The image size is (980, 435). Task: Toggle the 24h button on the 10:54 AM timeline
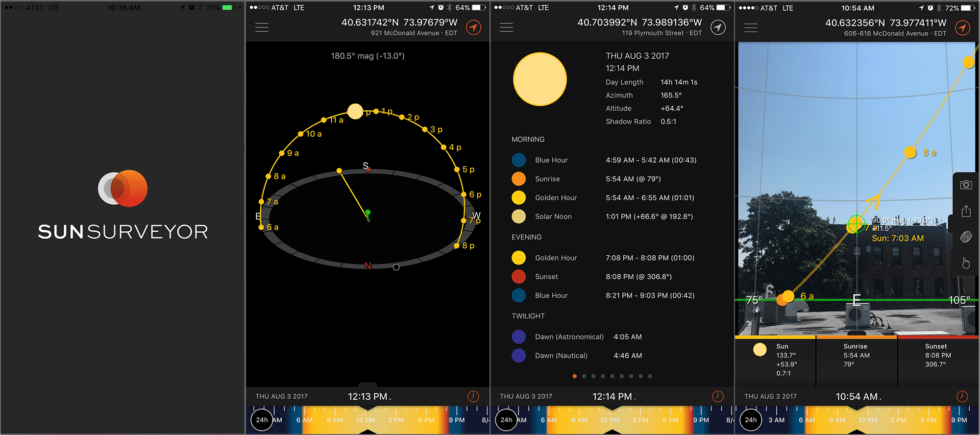tap(751, 420)
